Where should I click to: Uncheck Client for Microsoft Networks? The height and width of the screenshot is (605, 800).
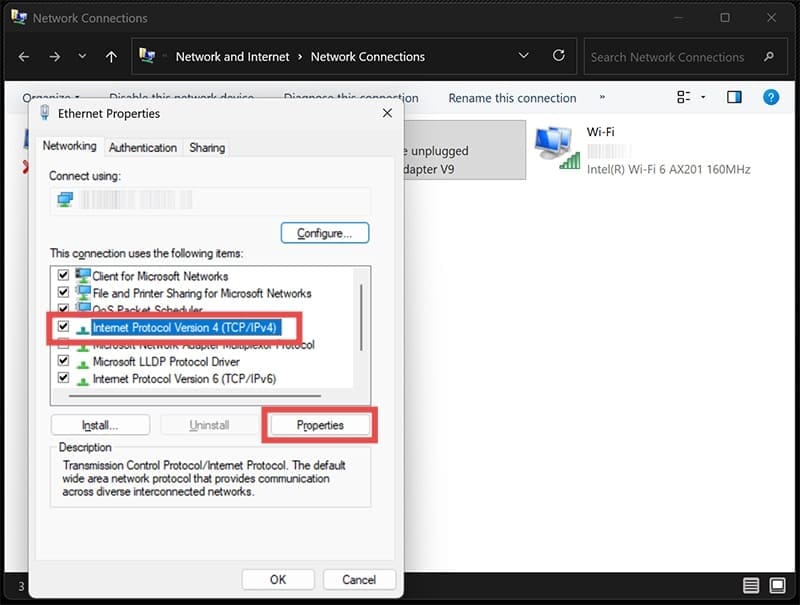tap(64, 276)
